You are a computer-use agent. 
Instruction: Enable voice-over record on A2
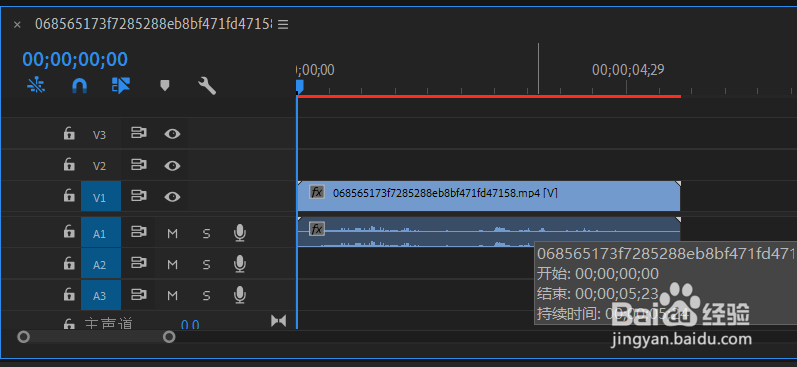(x=240, y=264)
